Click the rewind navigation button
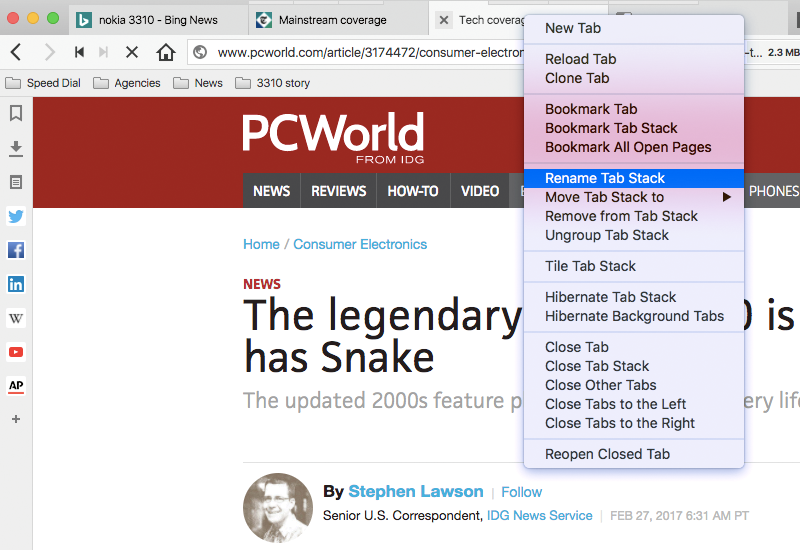Viewport: 800px width, 550px height. [x=79, y=52]
